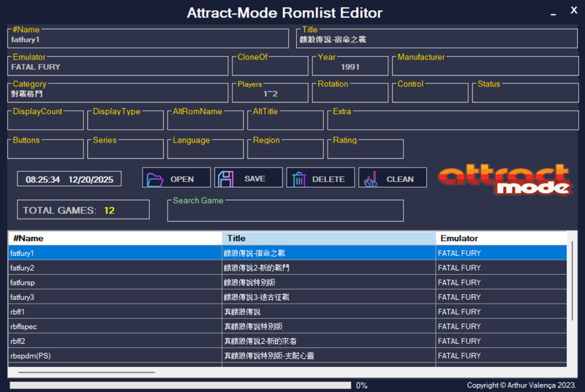Click the Emulator cell in the fatfury2 row
This screenshot has height=392, width=585.
click(x=502, y=268)
